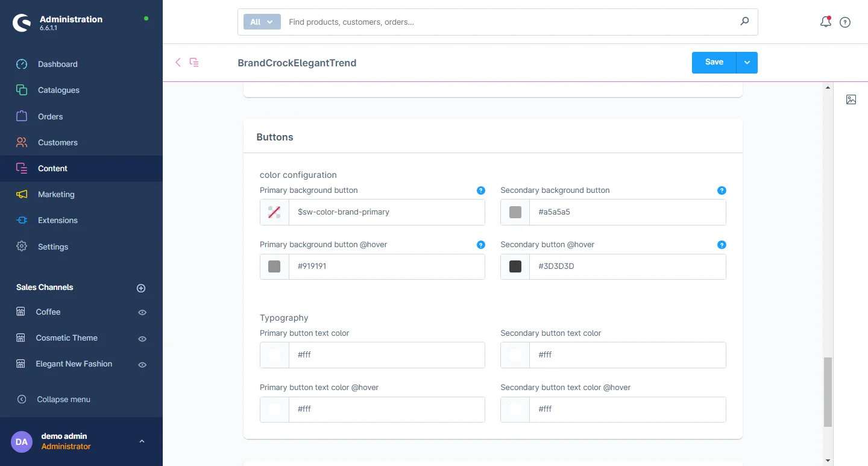Toggle the eye icon for Coffee channel
The height and width of the screenshot is (466, 868).
pos(142,312)
